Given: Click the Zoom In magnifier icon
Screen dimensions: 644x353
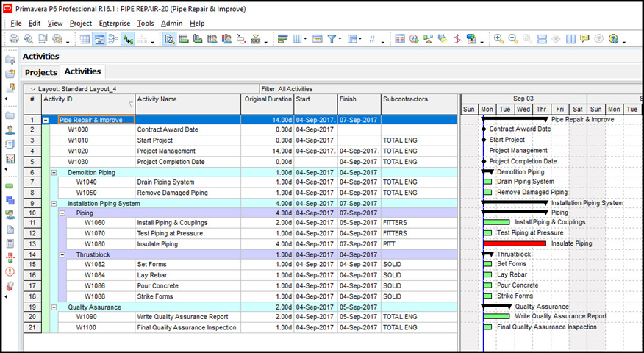Looking at the screenshot, I should point(498,39).
